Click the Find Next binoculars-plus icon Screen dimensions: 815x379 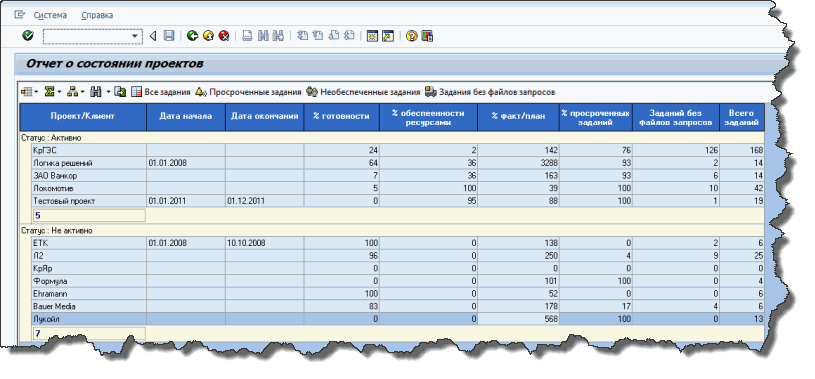click(278, 36)
